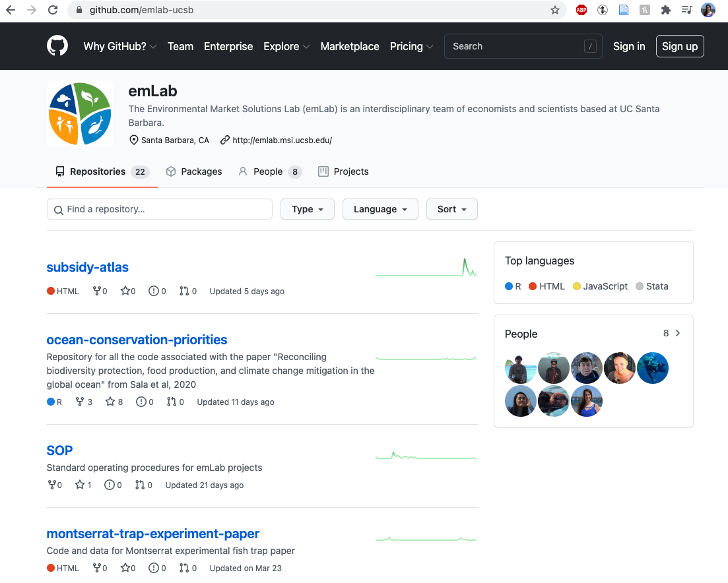
Task: Click star icon for montserrat-trap-experiment-paper
Action: (125, 568)
